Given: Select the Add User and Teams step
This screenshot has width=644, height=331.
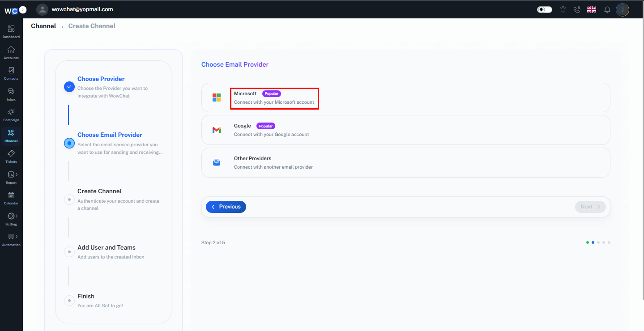Looking at the screenshot, I should tap(107, 247).
